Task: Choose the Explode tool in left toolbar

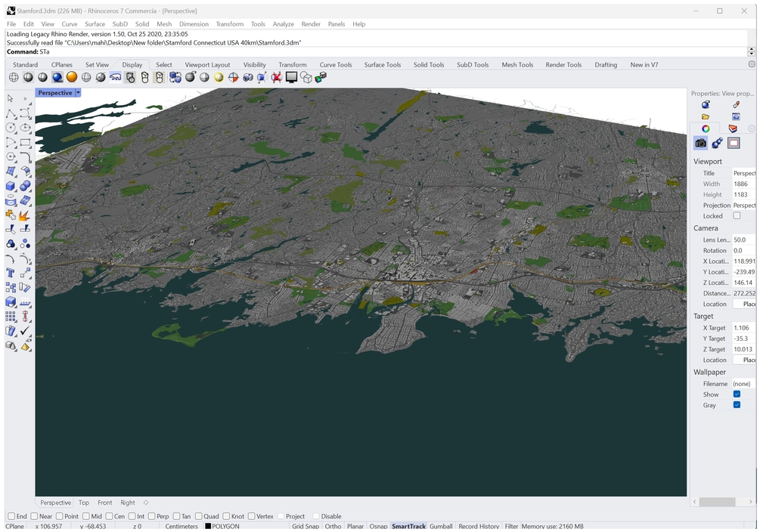Action: click(25, 215)
